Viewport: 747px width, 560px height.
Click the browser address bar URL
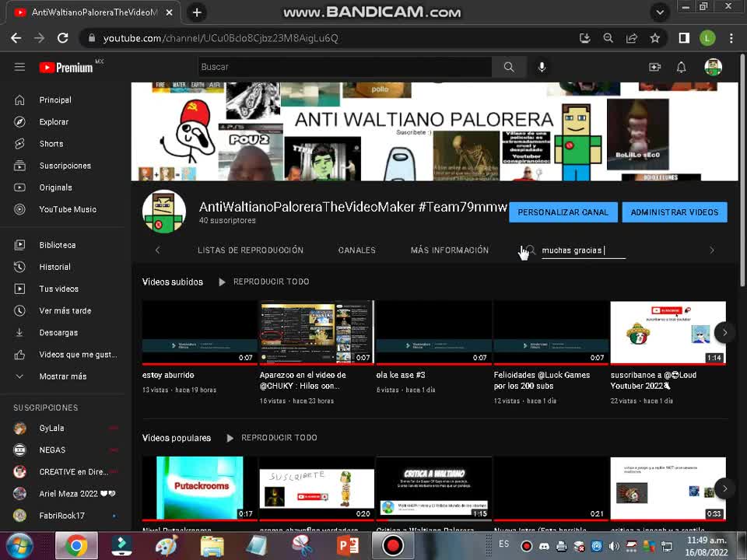[220, 38]
